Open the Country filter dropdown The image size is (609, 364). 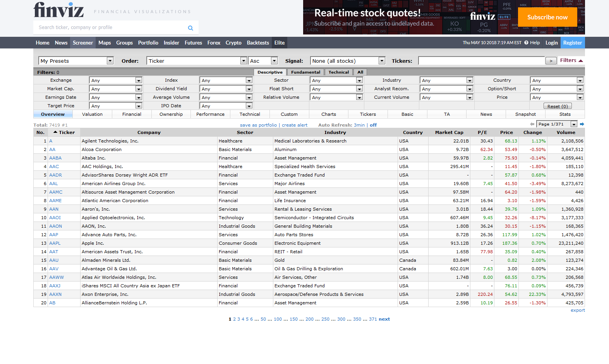pyautogui.click(x=557, y=80)
